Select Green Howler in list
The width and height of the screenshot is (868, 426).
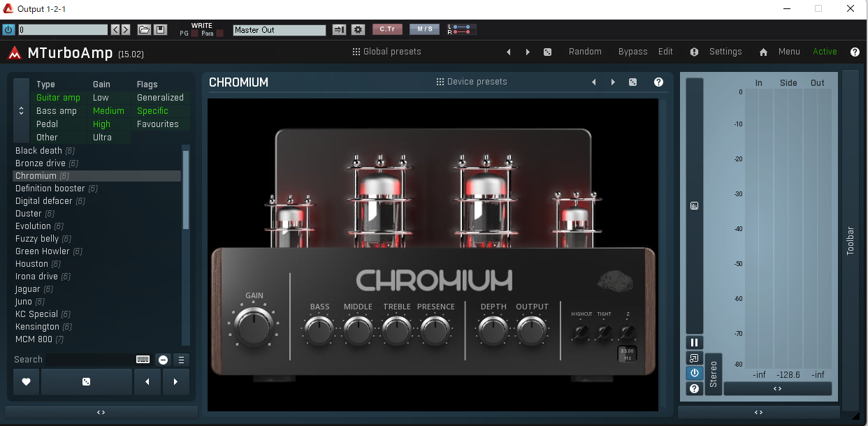pos(96,251)
